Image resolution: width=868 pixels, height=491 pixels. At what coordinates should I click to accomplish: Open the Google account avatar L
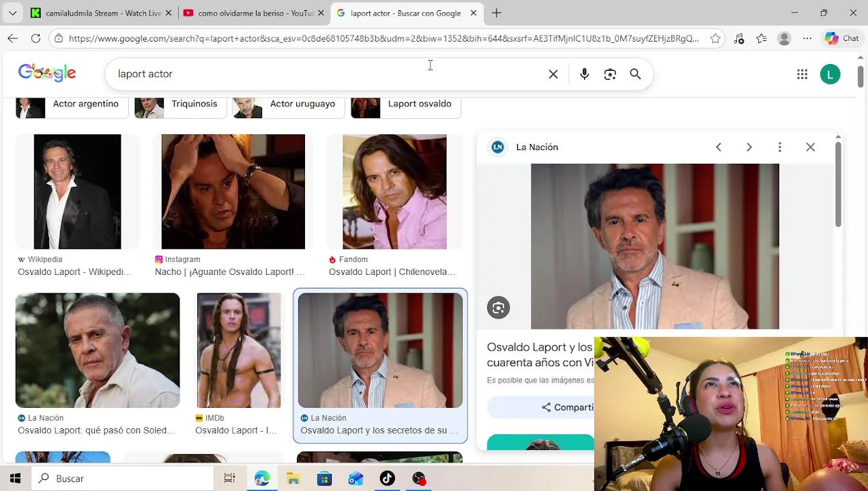tap(830, 74)
